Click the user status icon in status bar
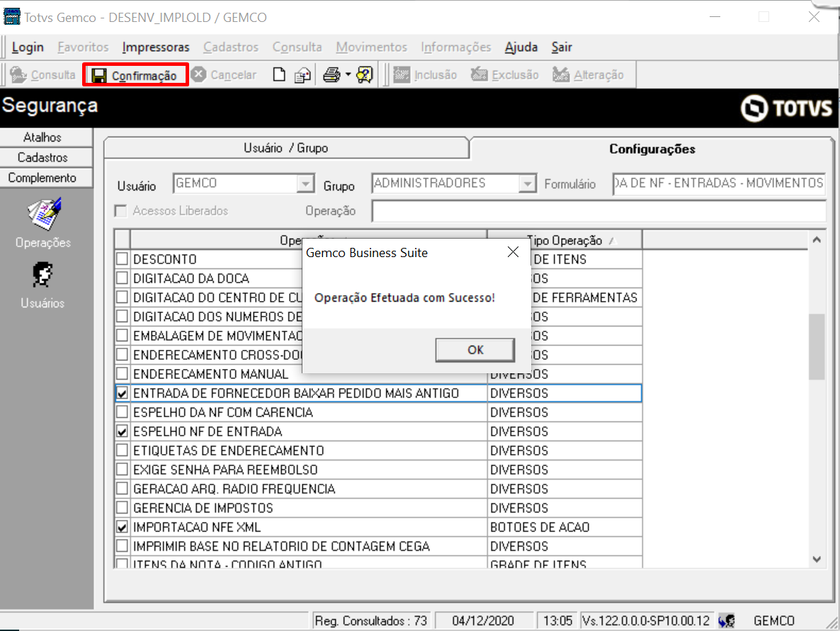 727,621
